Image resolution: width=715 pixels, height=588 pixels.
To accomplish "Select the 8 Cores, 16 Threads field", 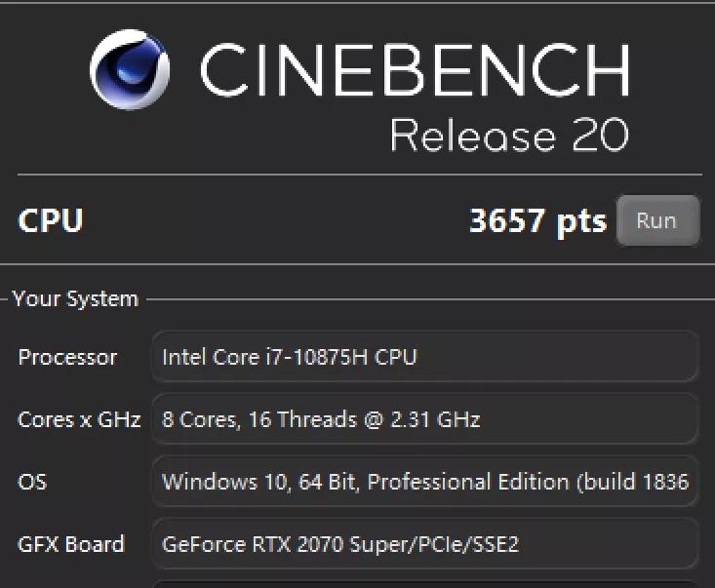I will click(424, 419).
